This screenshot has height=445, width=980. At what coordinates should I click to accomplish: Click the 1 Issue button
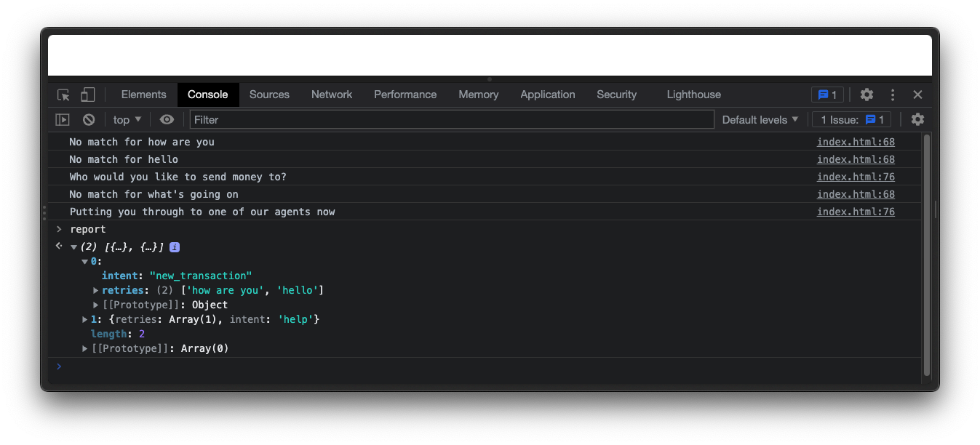(852, 119)
